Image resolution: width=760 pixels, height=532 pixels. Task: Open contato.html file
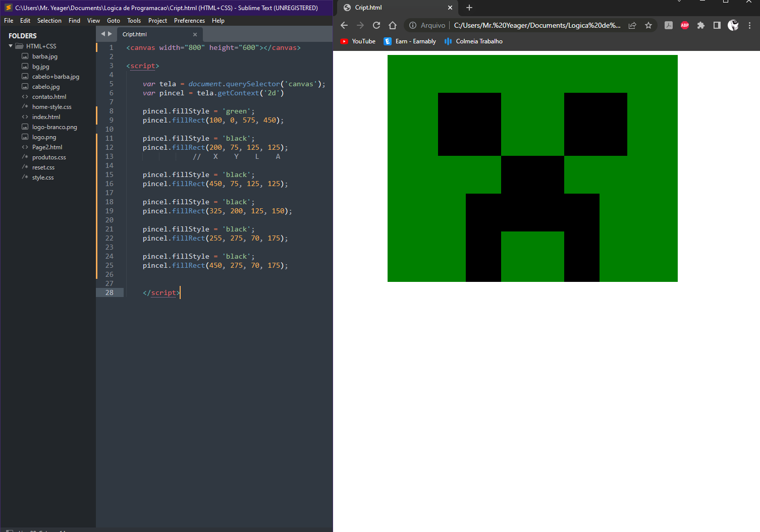pos(49,97)
